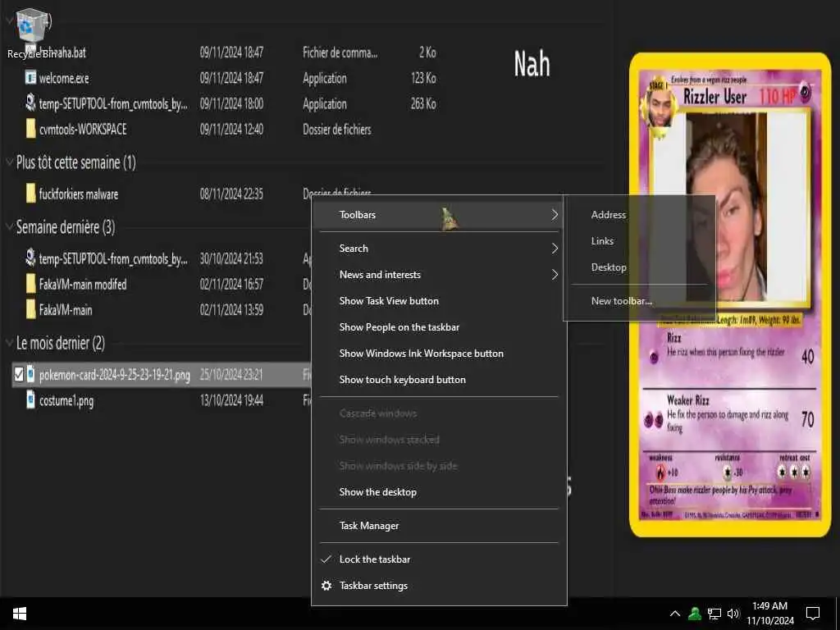The height and width of the screenshot is (630, 840).
Task: Choose Show Task View button
Action: [x=439, y=300]
